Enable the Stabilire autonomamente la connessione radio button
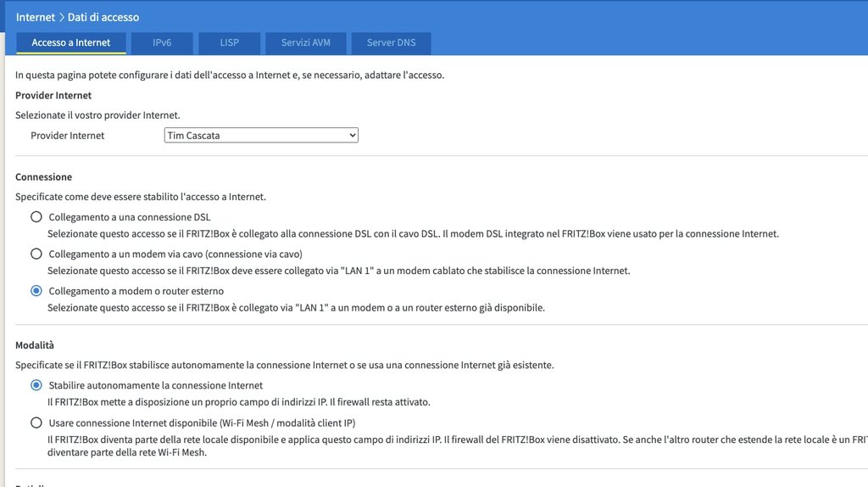 point(36,385)
